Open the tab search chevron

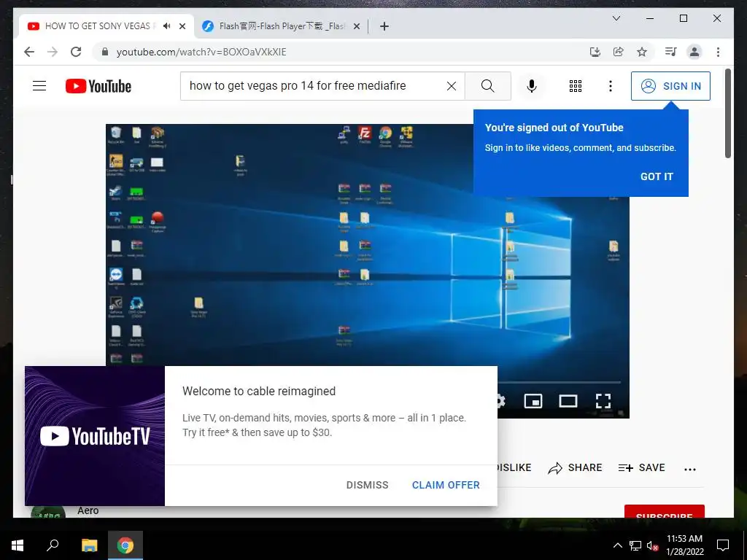click(x=616, y=18)
